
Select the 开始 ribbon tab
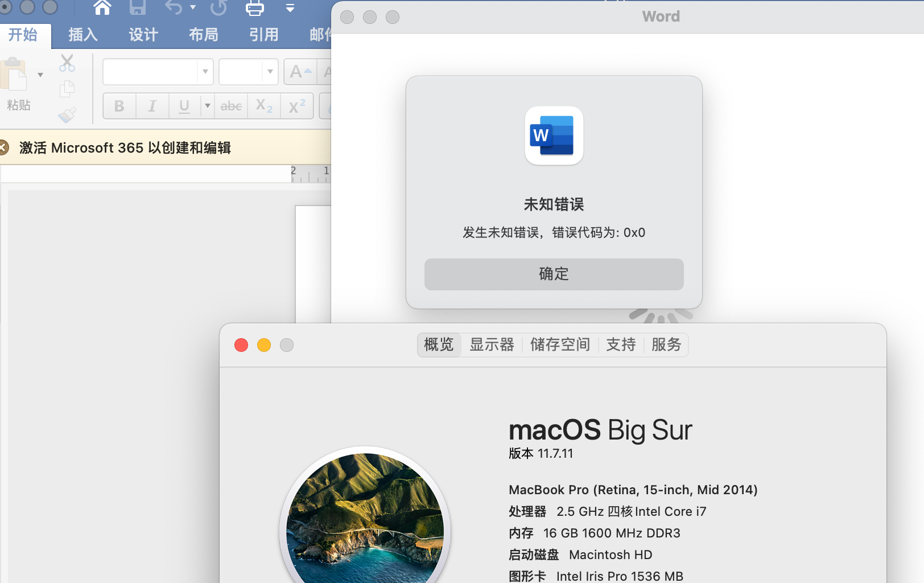pos(23,35)
